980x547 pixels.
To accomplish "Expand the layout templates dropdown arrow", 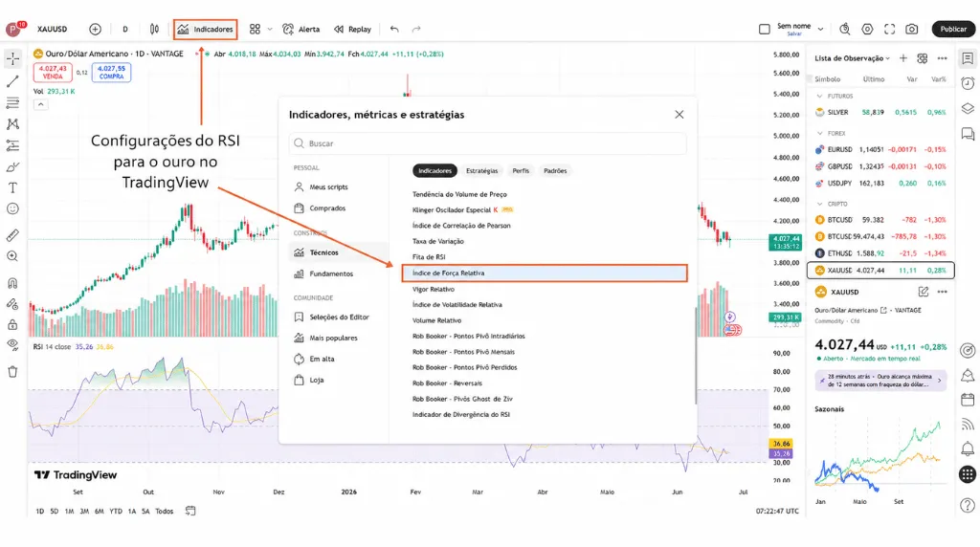I will tap(270, 29).
